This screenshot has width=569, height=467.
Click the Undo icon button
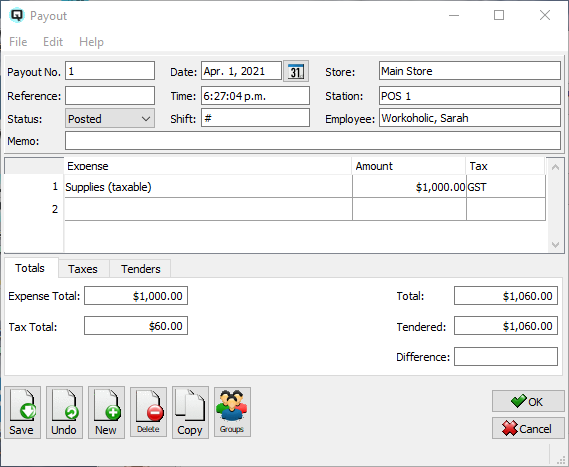coord(64,412)
